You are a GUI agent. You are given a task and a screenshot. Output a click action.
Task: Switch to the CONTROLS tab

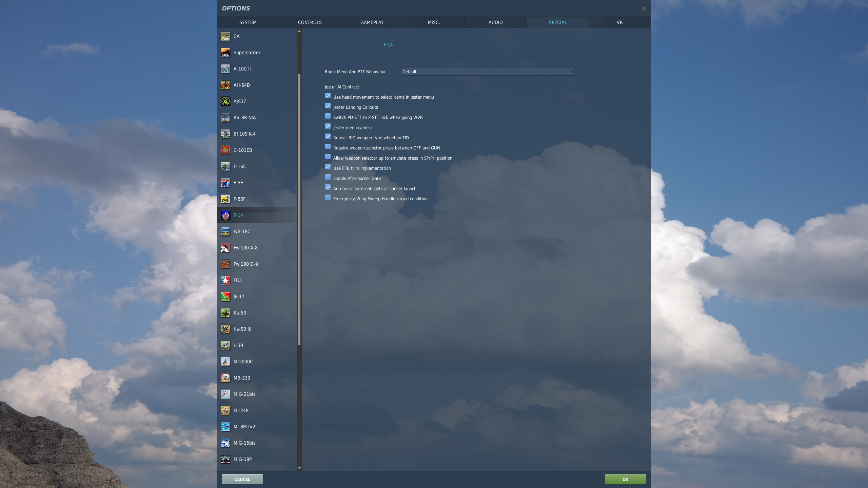tap(310, 22)
